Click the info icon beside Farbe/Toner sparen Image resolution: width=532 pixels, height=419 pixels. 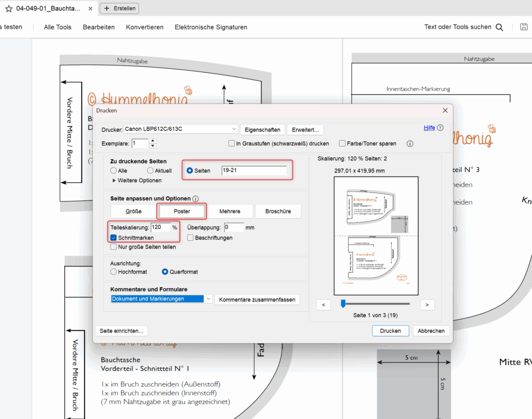click(x=409, y=144)
